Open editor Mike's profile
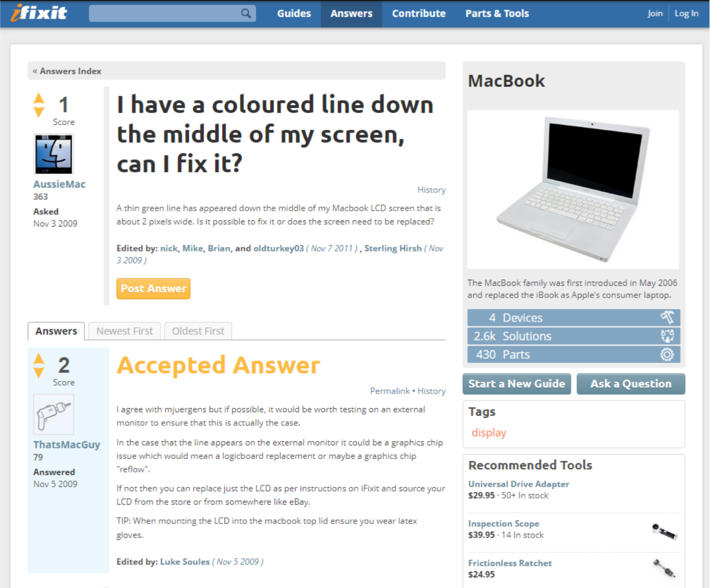 click(193, 248)
